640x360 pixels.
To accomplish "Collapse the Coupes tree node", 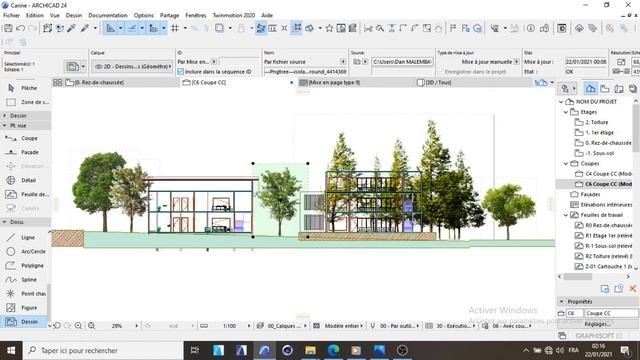I will coord(566,163).
